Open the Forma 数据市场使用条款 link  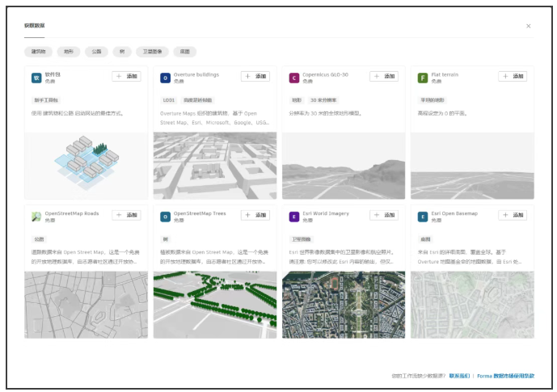click(x=506, y=376)
